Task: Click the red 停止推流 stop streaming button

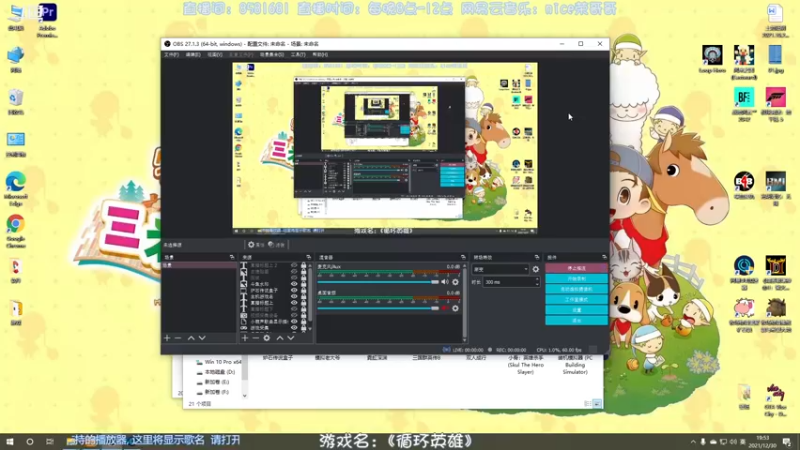Action: tap(577, 268)
